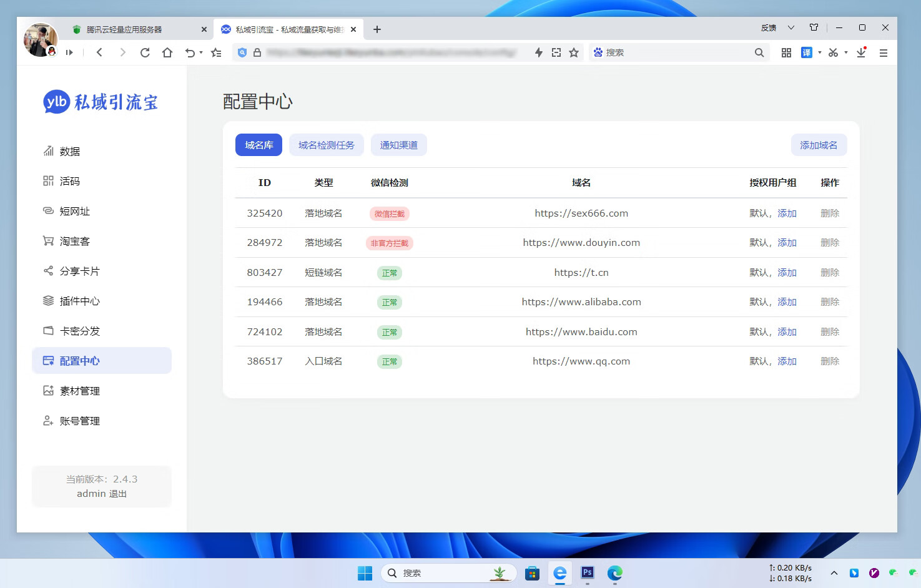
Task: Open the 素材管理 material manager
Action: coord(79,391)
